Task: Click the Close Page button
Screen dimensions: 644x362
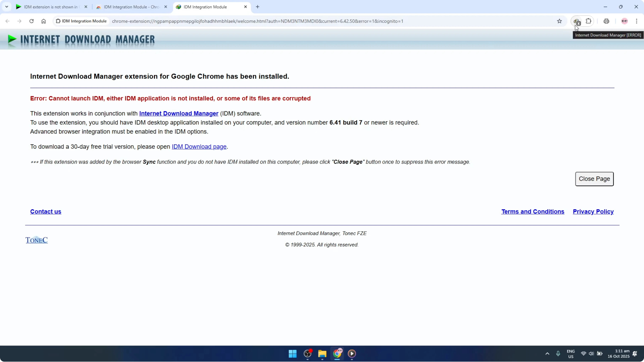Action: (x=594, y=179)
